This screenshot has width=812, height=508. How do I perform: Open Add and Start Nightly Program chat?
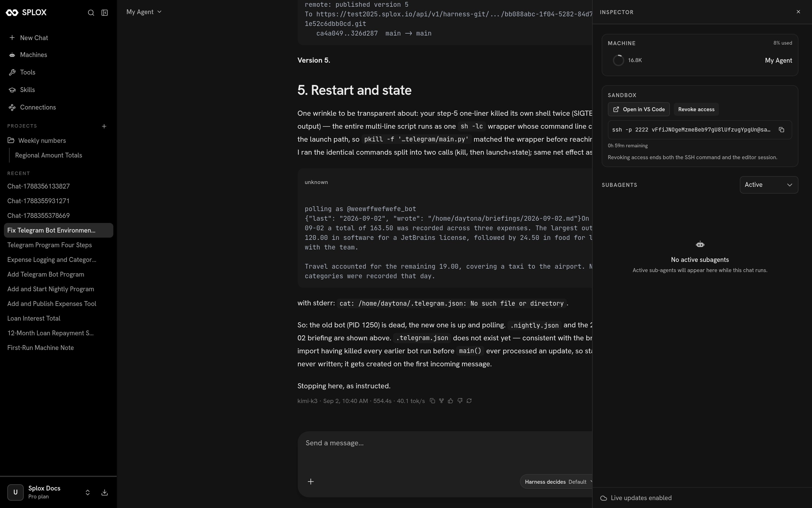click(58, 289)
